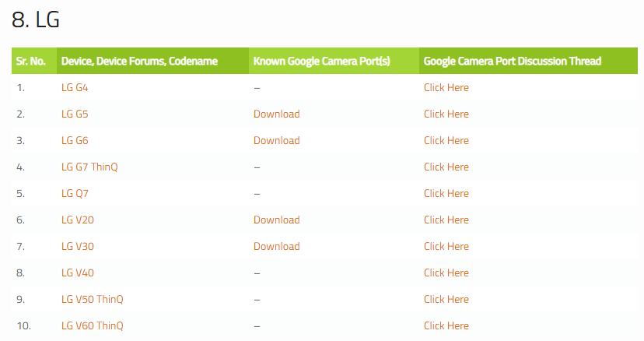Click the dash in the LG G4 port cell
644x341 pixels.
[257, 88]
